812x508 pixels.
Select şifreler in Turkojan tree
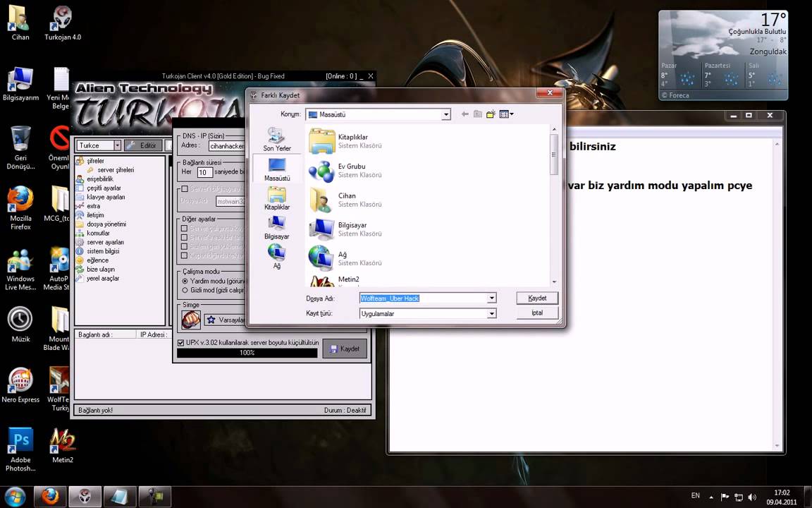[94, 161]
